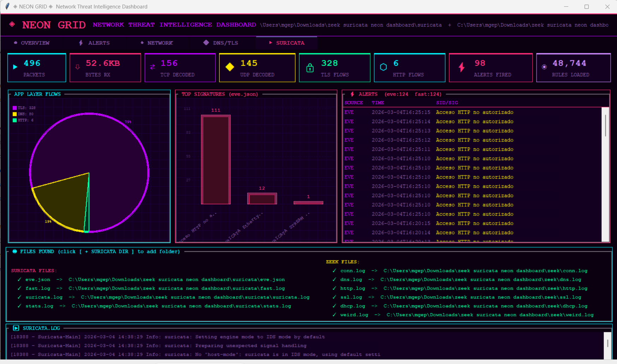Screen dimensions: 617x364
Task: Click the hexagon icon on HTTP FLOWS card
Action: coord(384,66)
